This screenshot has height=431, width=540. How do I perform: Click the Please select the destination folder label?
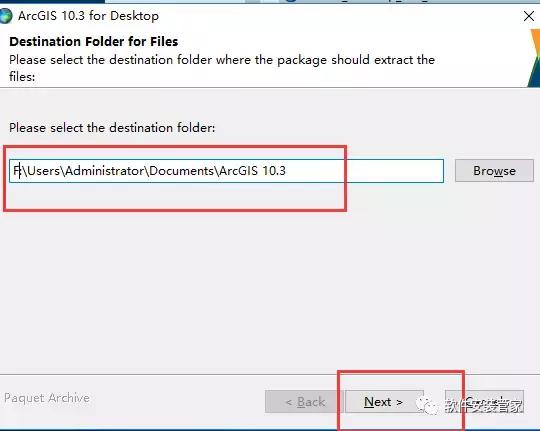click(x=112, y=128)
